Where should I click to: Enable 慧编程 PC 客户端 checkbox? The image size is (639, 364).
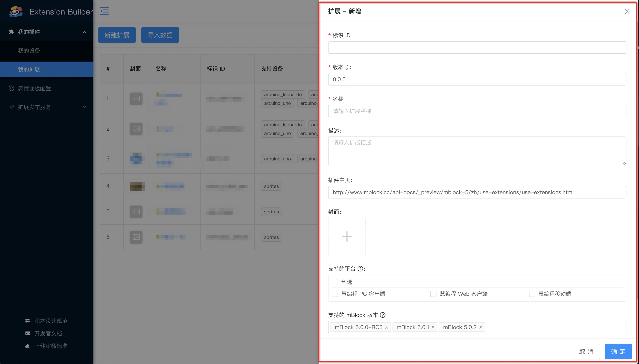335,294
